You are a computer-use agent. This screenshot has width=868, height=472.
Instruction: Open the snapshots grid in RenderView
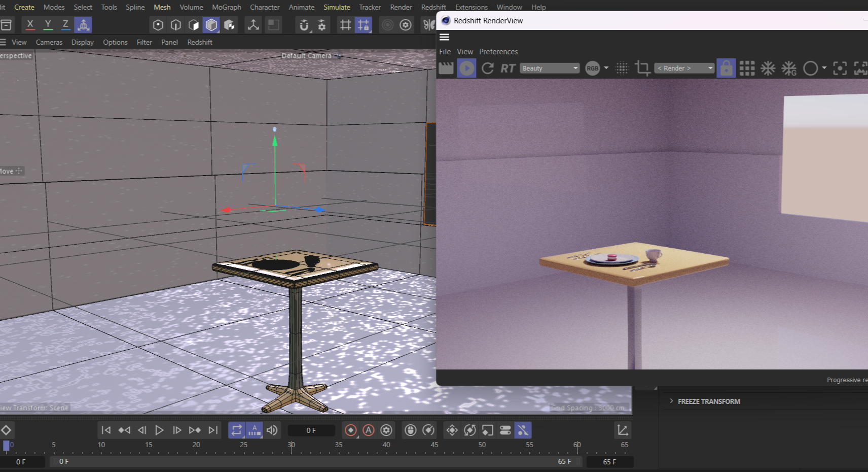747,68
